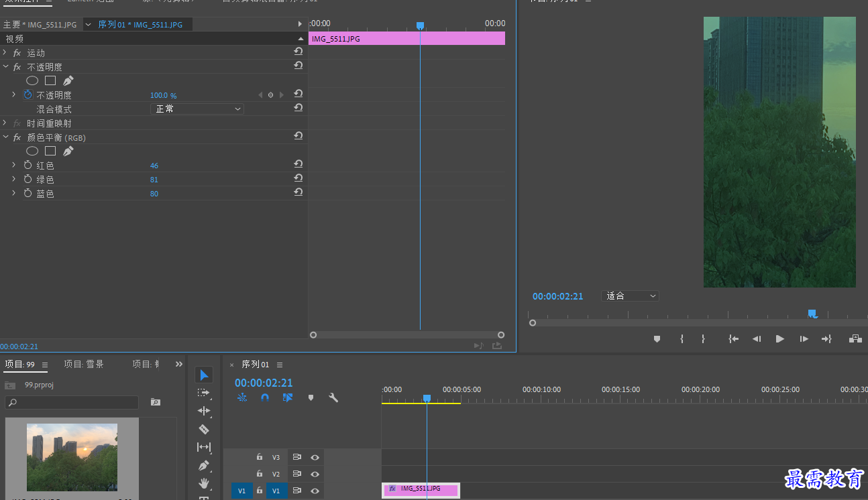Open the 混合模式 正常 dropdown
The height and width of the screenshot is (500, 868).
click(x=197, y=109)
